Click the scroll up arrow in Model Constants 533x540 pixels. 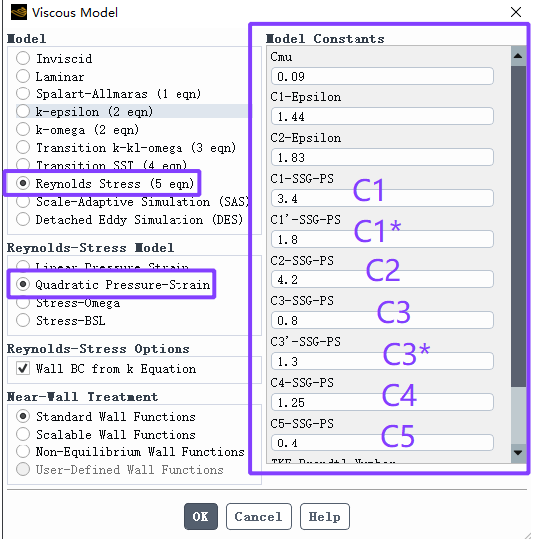pyautogui.click(x=518, y=56)
